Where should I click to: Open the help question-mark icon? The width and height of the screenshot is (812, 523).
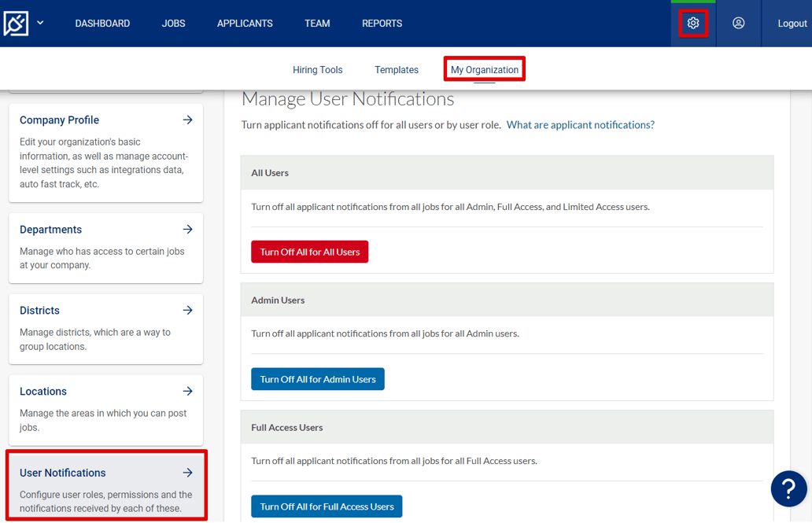[788, 488]
